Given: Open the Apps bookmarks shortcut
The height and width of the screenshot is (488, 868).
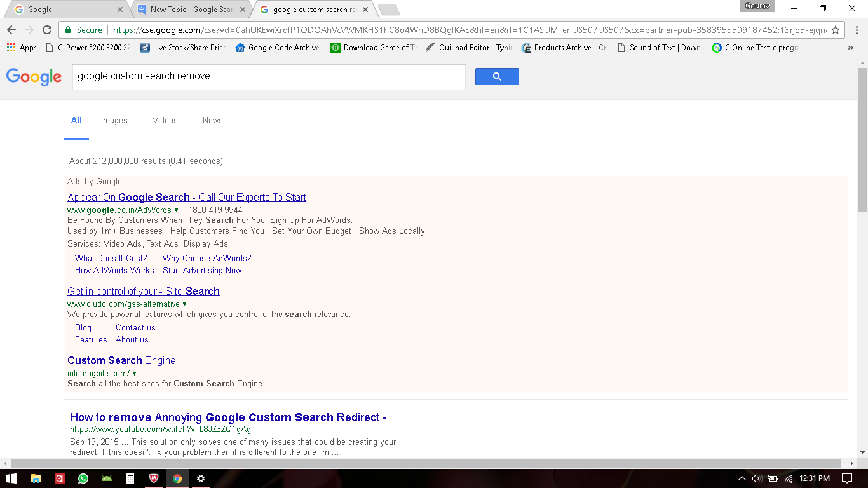Looking at the screenshot, I should [x=22, y=48].
